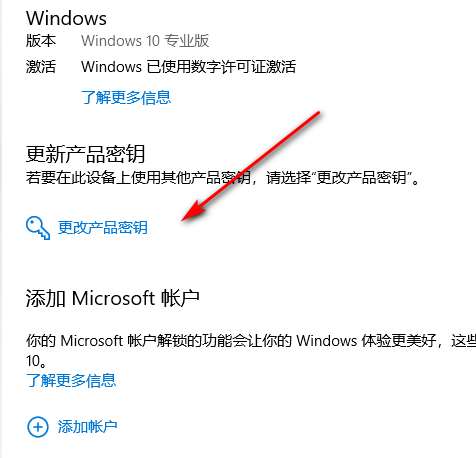Click the “10。” text below the paragraph
The width and height of the screenshot is (476, 458).
pyautogui.click(x=36, y=361)
